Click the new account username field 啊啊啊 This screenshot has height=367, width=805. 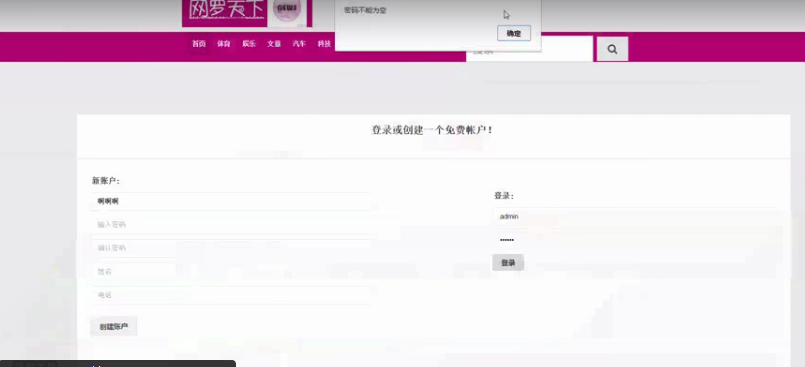click(x=231, y=201)
